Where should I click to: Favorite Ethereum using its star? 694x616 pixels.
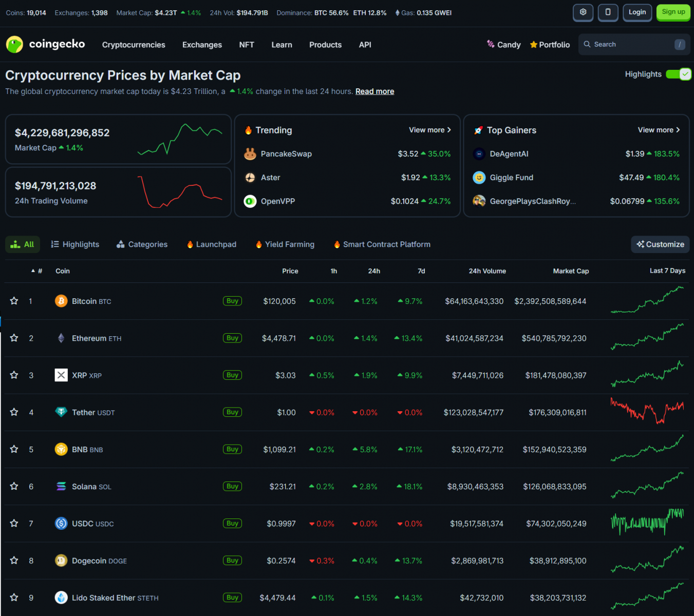14,338
